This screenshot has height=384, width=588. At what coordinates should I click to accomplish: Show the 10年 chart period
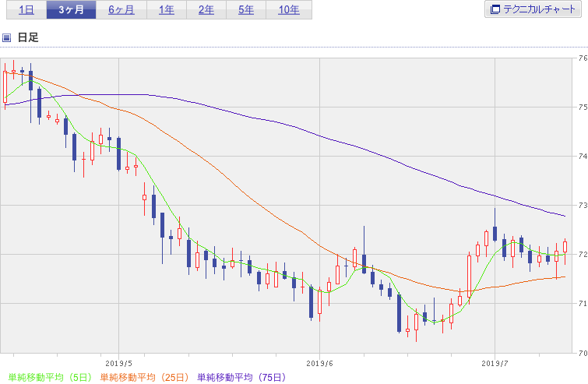pyautogui.click(x=289, y=10)
